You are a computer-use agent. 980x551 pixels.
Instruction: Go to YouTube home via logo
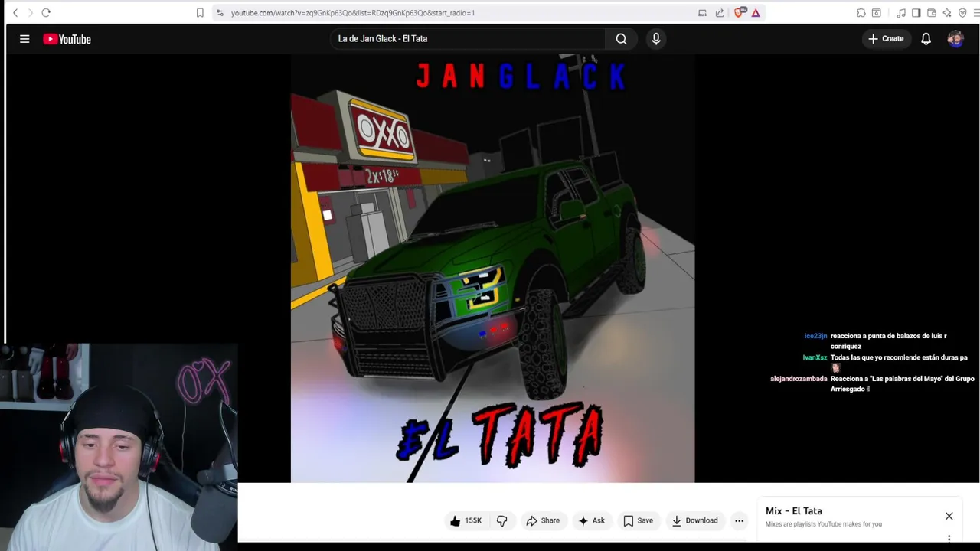67,39
